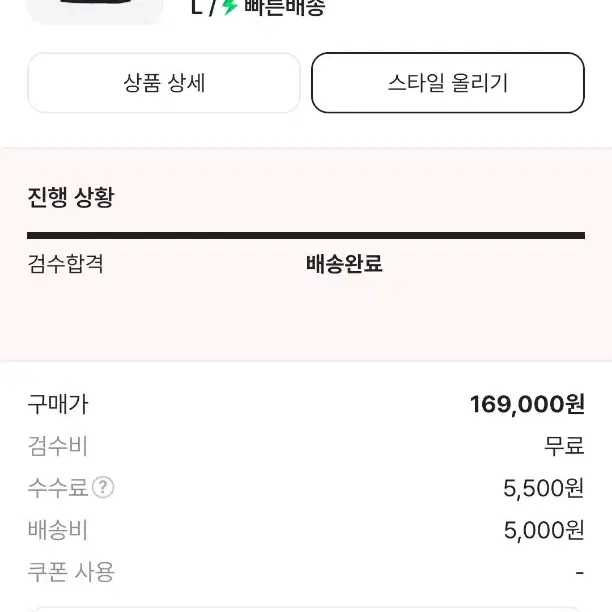Select the 스타일 올리기 button
This screenshot has width=612, height=612.
coord(448,83)
